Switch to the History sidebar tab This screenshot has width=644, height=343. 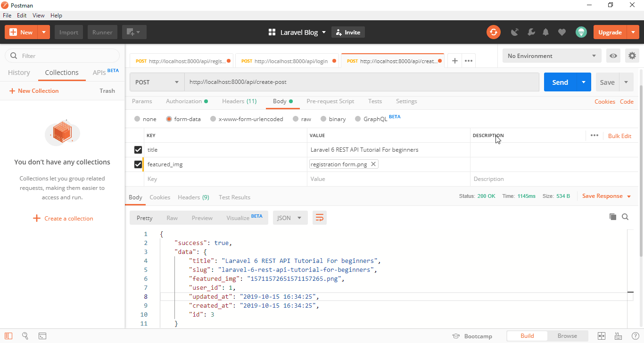coord(19,73)
